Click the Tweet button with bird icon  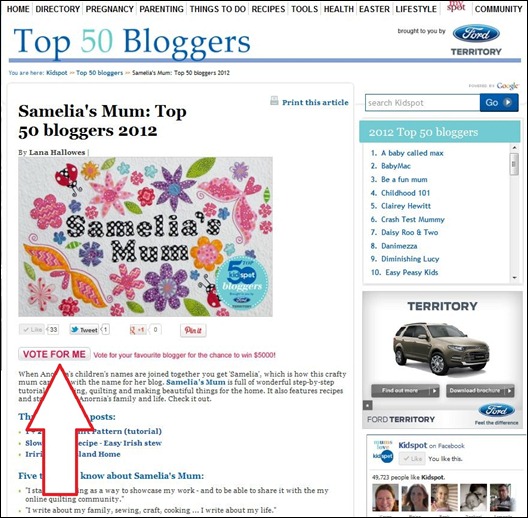point(84,329)
